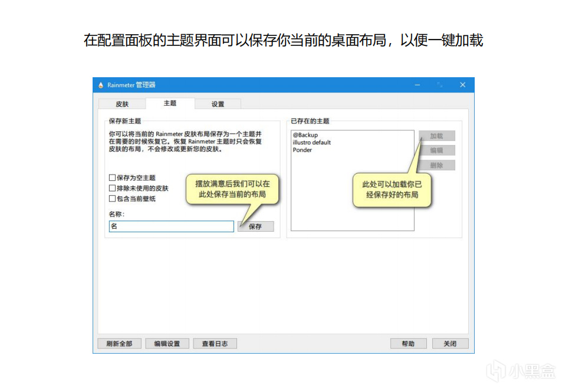This screenshot has height=392, width=572.
Task: Click the 加载 button
Action: [436, 136]
